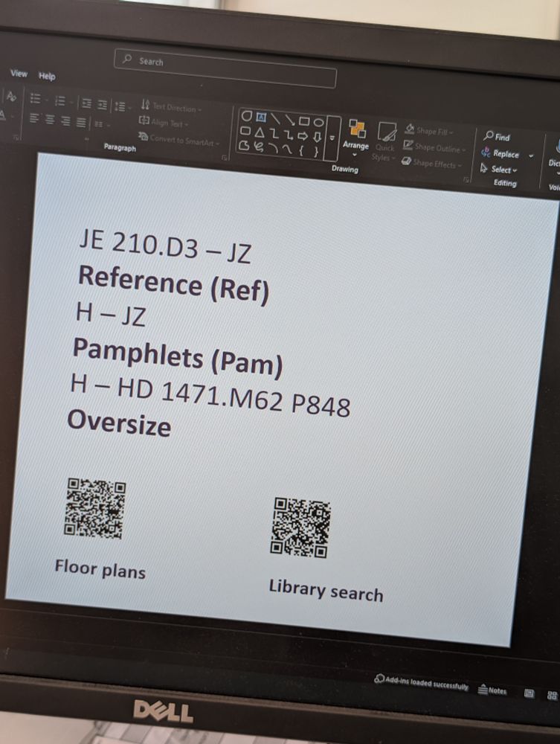Open the Text Direction dropdown
Screen dimensions: 560x744
pos(171,106)
